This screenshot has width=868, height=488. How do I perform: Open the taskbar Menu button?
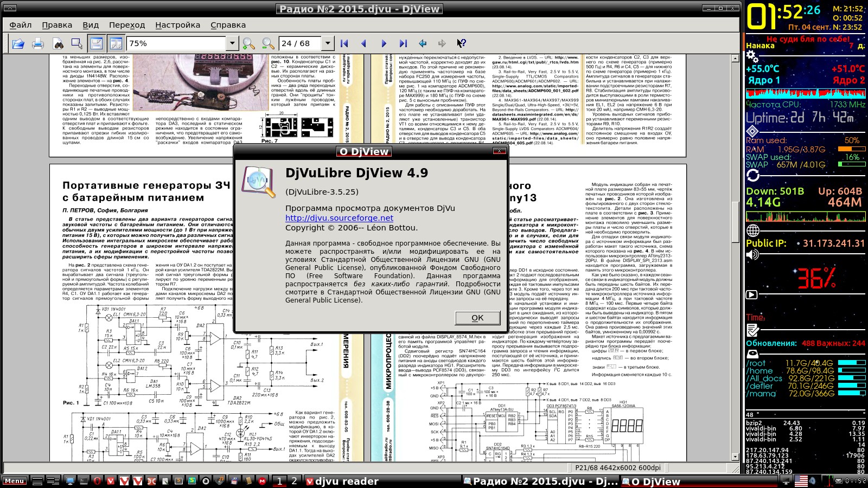[x=14, y=481]
